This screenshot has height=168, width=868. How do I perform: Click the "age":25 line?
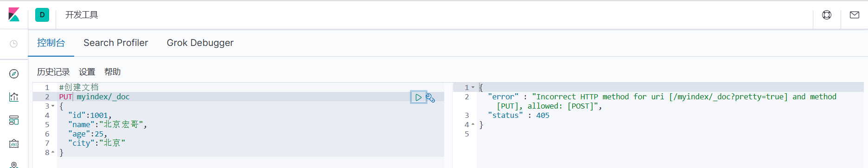tap(88, 134)
